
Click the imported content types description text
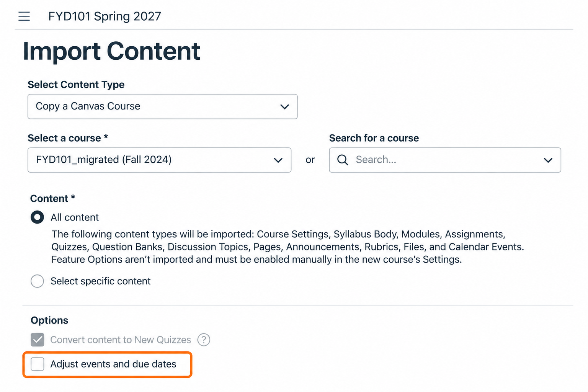coord(287,247)
